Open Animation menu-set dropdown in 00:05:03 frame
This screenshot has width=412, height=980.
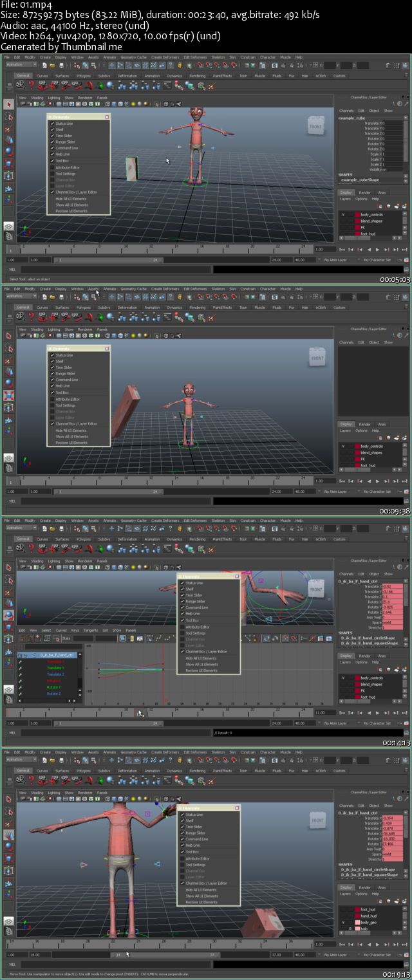(22, 65)
